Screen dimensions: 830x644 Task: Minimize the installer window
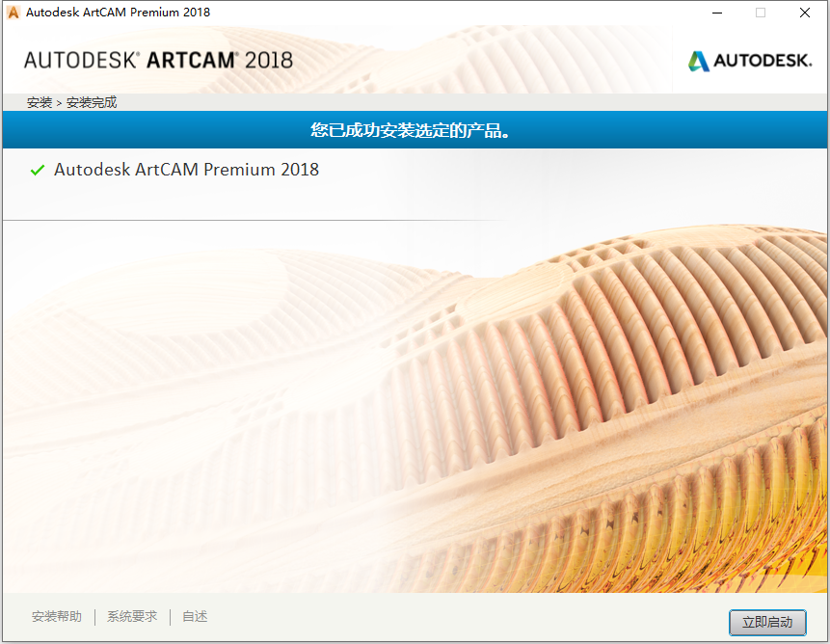pos(717,13)
